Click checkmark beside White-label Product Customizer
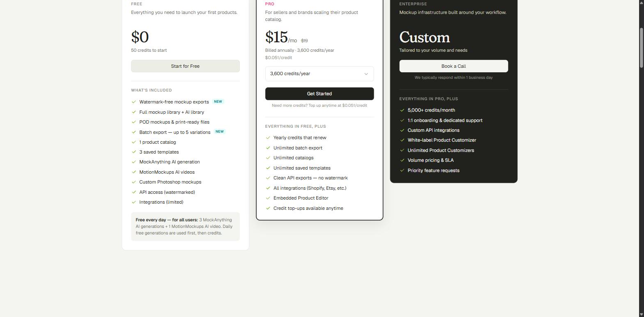This screenshot has height=317, width=644. (x=402, y=140)
